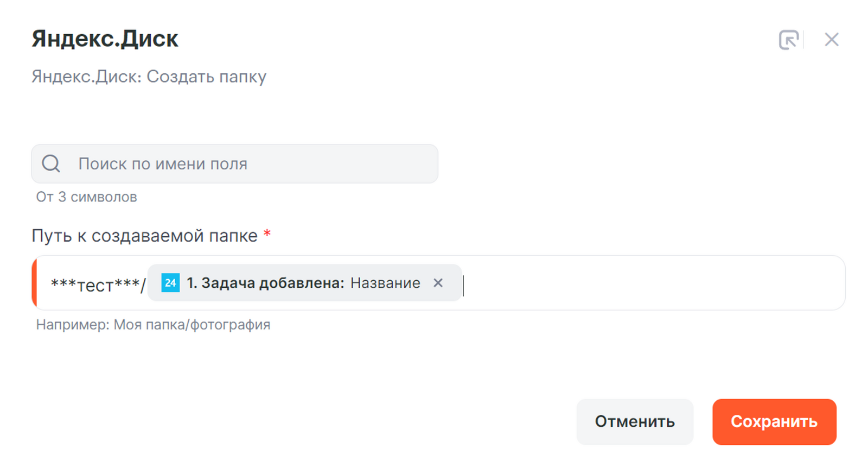Click the "Яндекс.Диск: Создать папку" subtitle
The height and width of the screenshot is (454, 868).
[149, 77]
